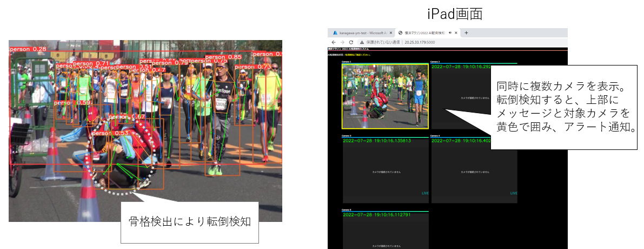The image size is (644, 249).
Task: Click the 横浜マラソン 2022 system page title
Action: [348, 49]
